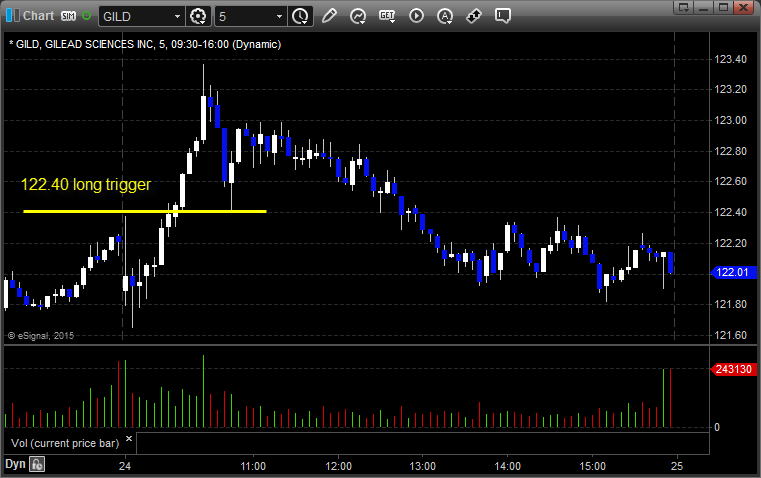Click the speech bubble comment icon
The height and width of the screenshot is (478, 761).
[502, 16]
